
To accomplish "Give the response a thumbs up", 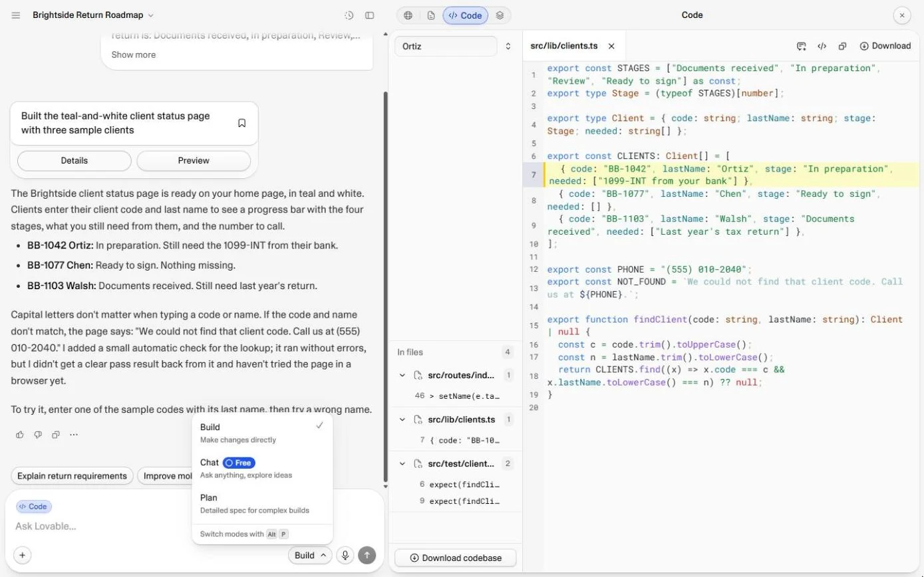I will point(20,435).
